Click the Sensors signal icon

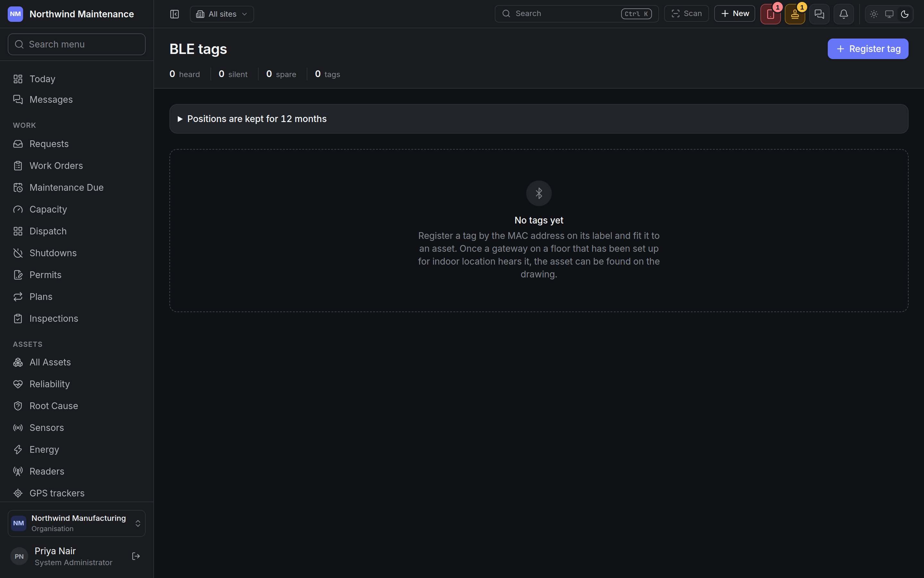18,428
